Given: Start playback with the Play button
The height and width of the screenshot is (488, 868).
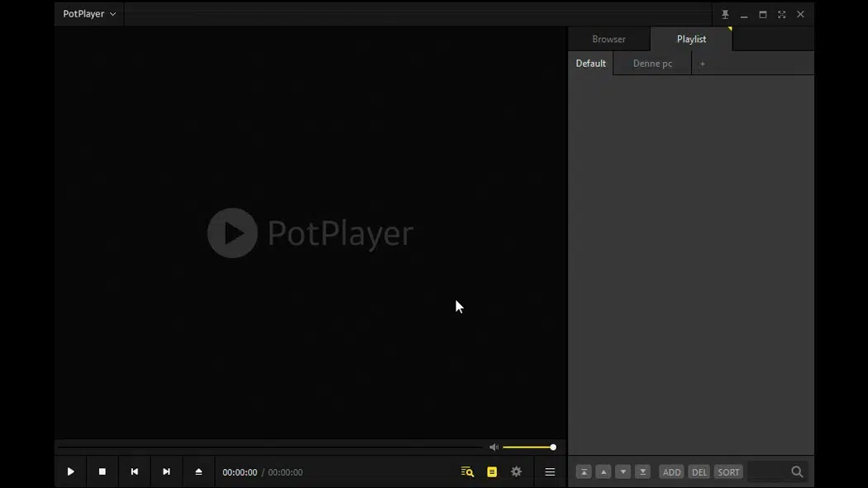Looking at the screenshot, I should 71,472.
